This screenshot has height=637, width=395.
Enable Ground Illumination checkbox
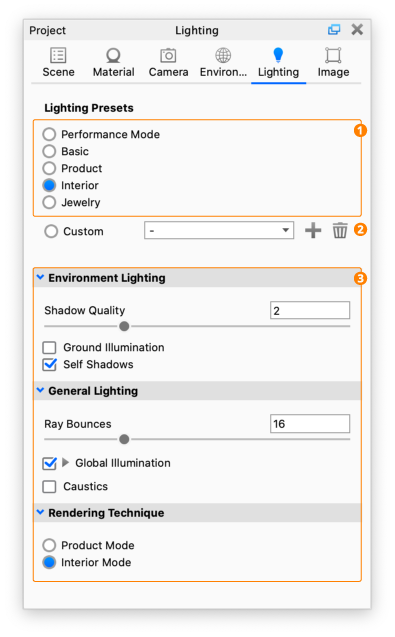(50, 348)
